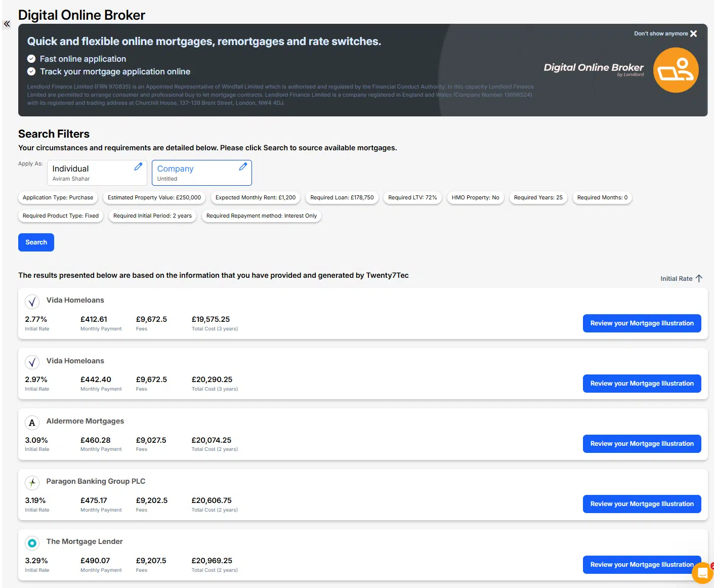Review illustration for The Mortgage Lender
The width and height of the screenshot is (714, 588).
[x=642, y=565]
